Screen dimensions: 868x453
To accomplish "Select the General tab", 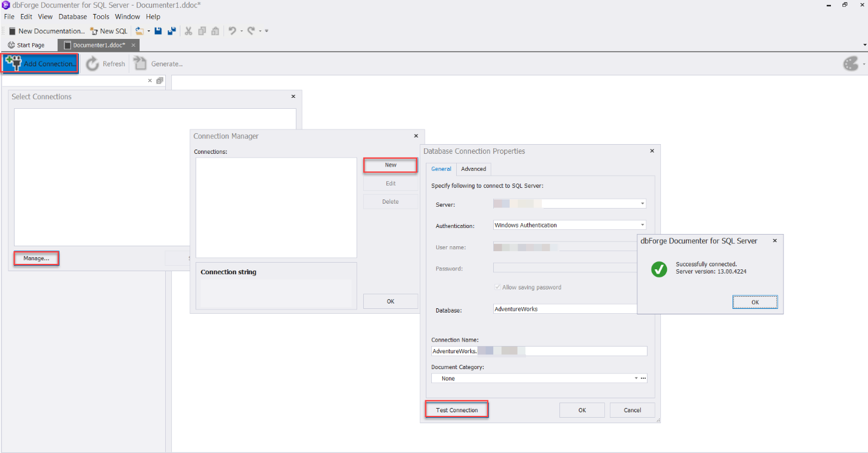I will [442, 169].
